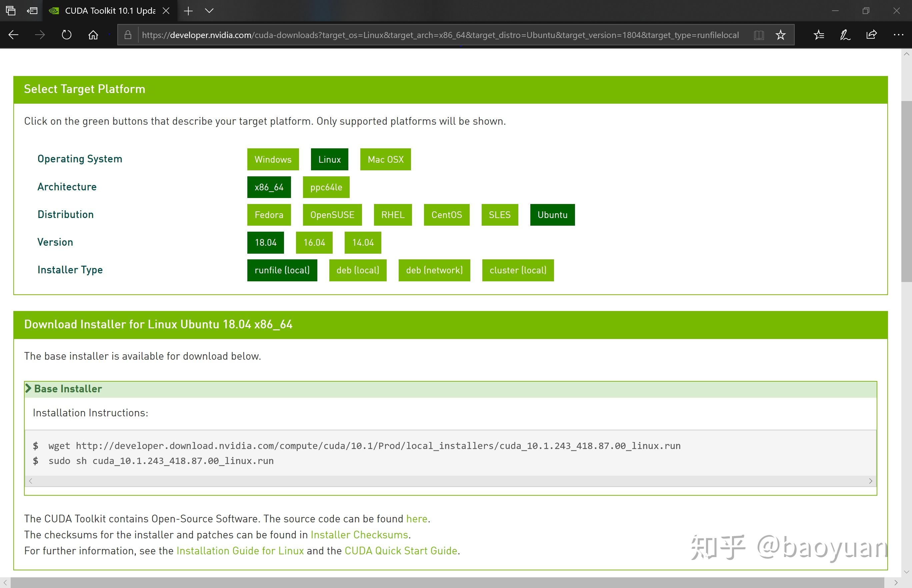Open the settings and more ellipsis menu
This screenshot has height=588, width=912.
898,35
